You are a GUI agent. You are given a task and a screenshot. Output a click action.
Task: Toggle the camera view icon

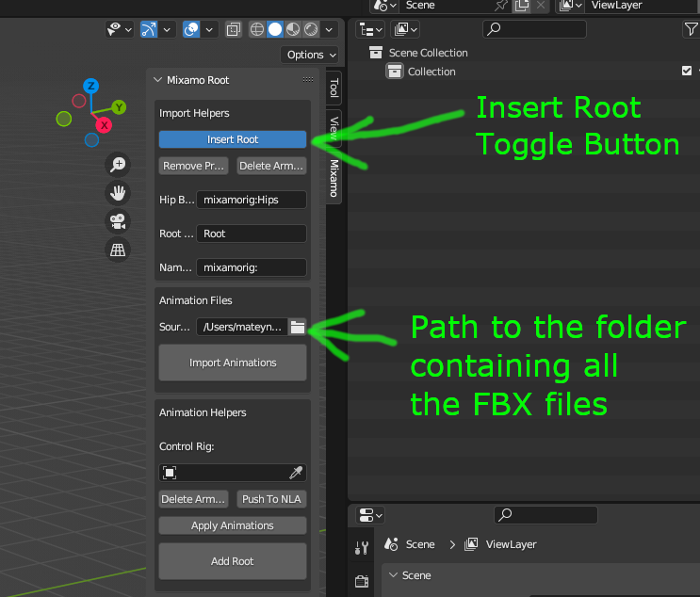(118, 221)
